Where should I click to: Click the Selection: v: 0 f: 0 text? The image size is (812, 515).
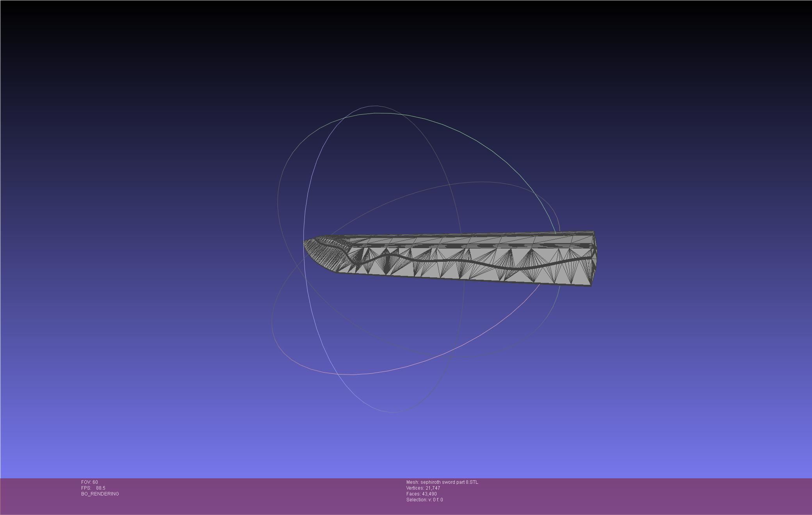pos(424,500)
